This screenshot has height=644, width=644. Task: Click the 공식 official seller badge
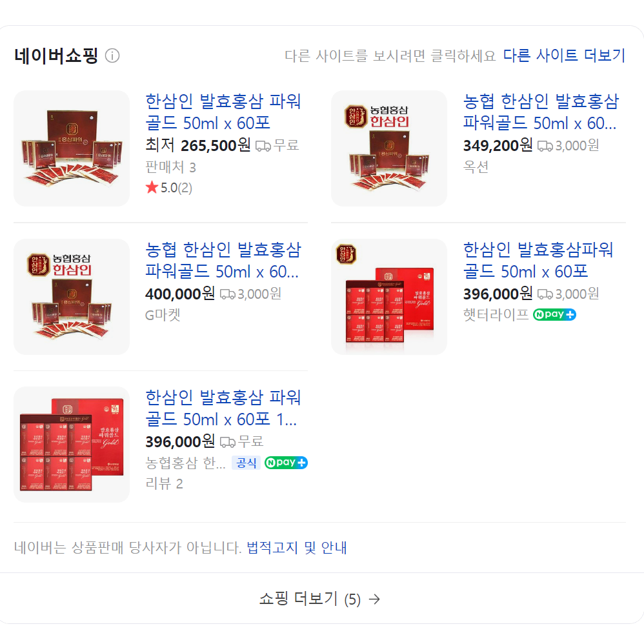click(x=246, y=463)
